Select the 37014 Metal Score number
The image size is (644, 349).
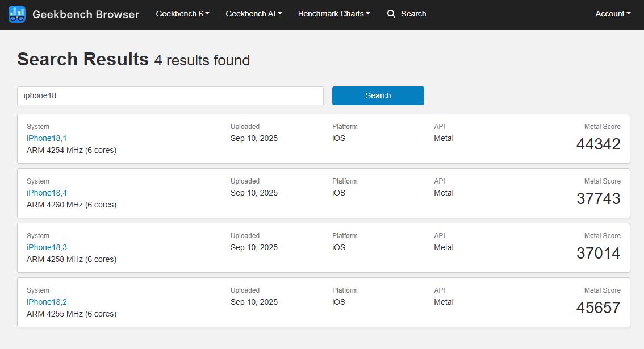(598, 254)
